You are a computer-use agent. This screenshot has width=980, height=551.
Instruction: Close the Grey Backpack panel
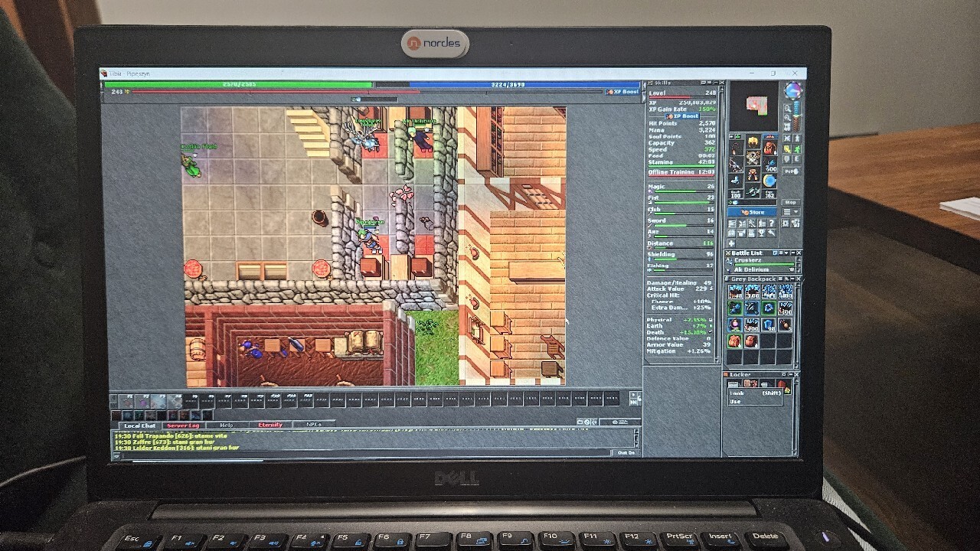798,279
